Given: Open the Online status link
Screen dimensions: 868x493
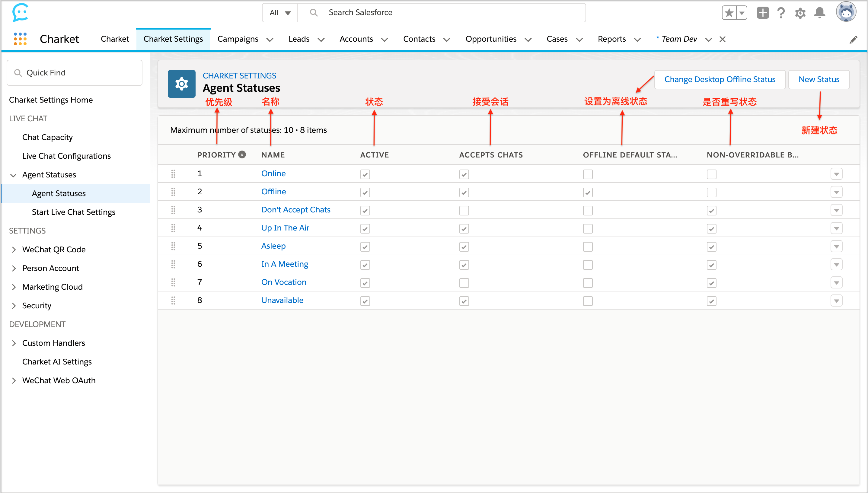Looking at the screenshot, I should tap(273, 173).
